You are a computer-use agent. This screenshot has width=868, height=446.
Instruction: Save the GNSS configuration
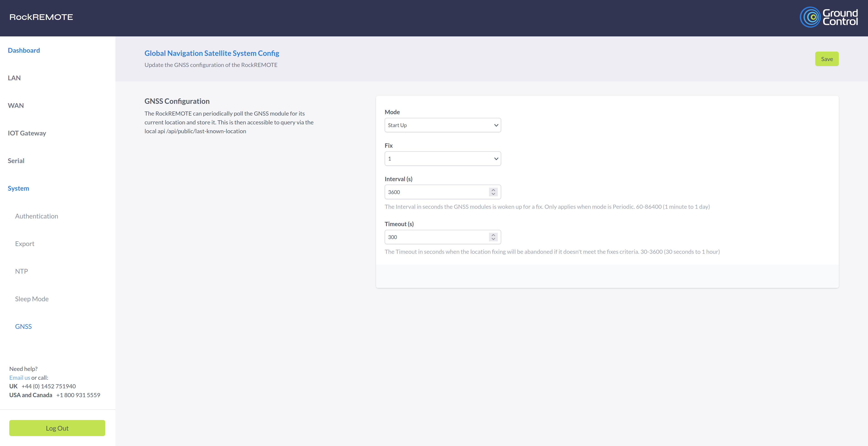pyautogui.click(x=827, y=59)
